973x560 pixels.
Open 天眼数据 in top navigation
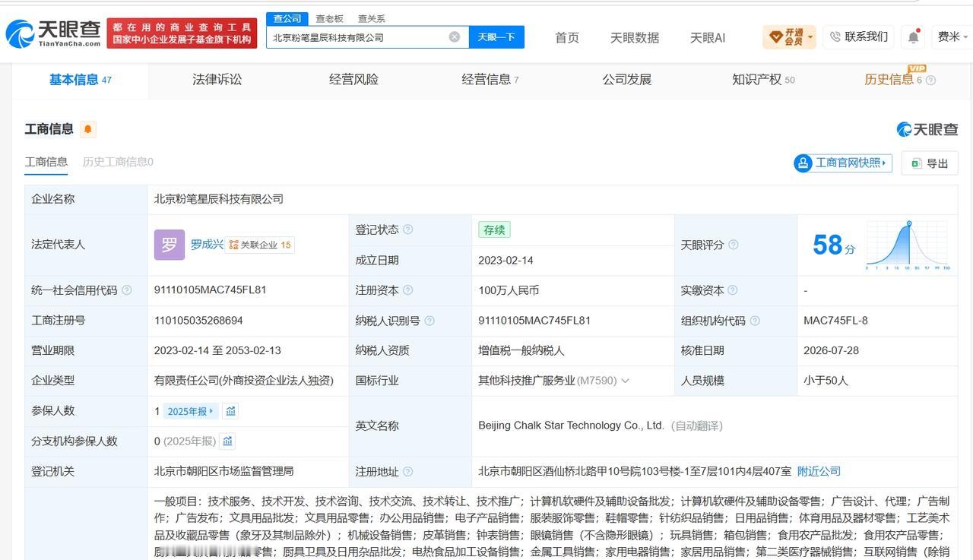pyautogui.click(x=635, y=37)
